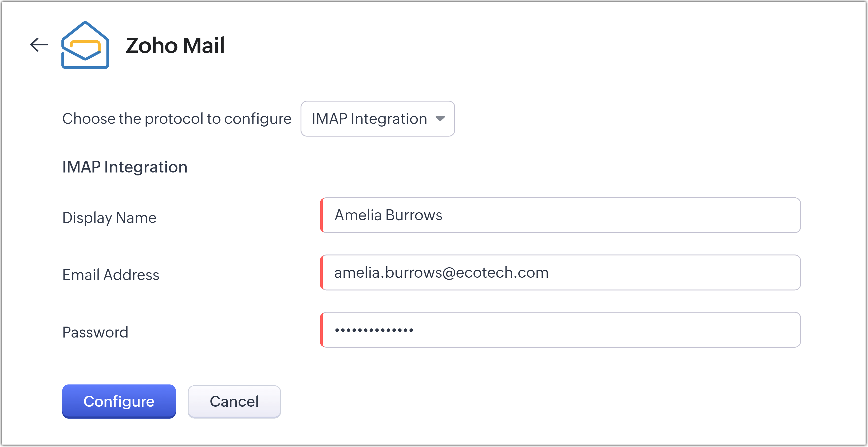Click the Display Name label
The height and width of the screenshot is (447, 868).
point(109,218)
